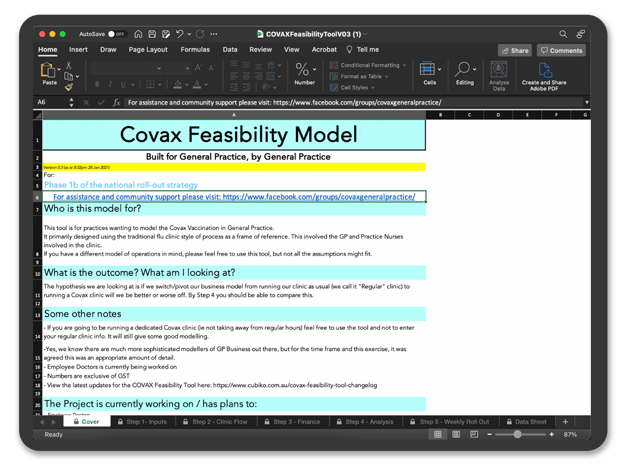Switch to Step 2 - Clinic Flow sheet
This screenshot has height=465, width=628.
point(215,422)
